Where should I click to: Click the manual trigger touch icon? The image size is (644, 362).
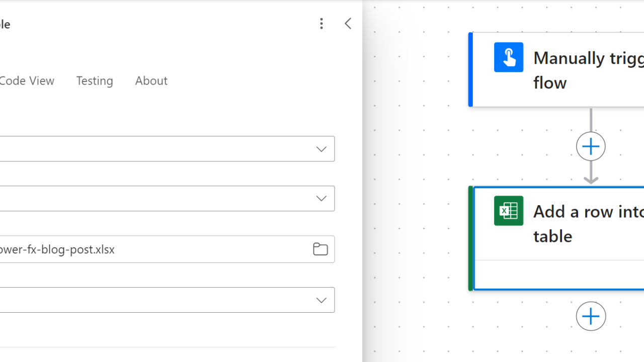pos(508,57)
